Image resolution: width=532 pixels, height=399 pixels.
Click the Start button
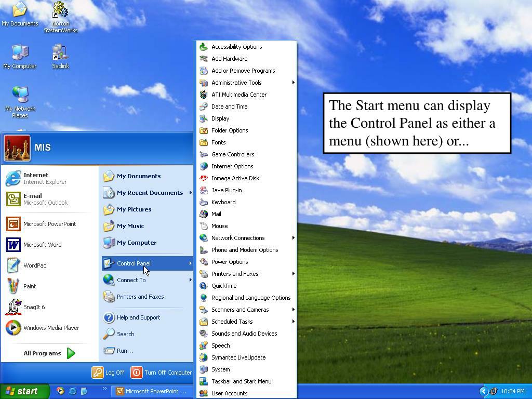24,391
